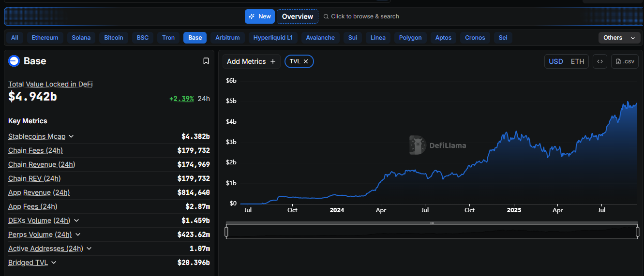
Task: Click the Base chain logo icon
Action: click(14, 61)
